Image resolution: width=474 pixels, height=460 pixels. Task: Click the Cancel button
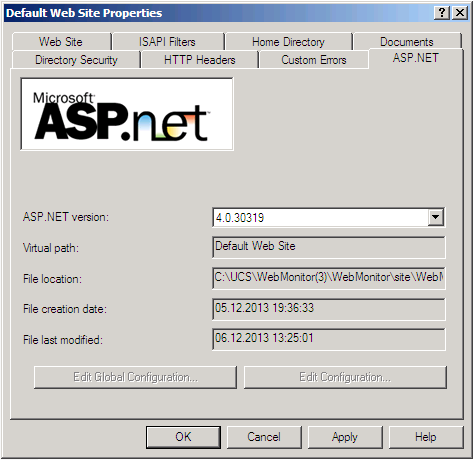[x=264, y=437]
